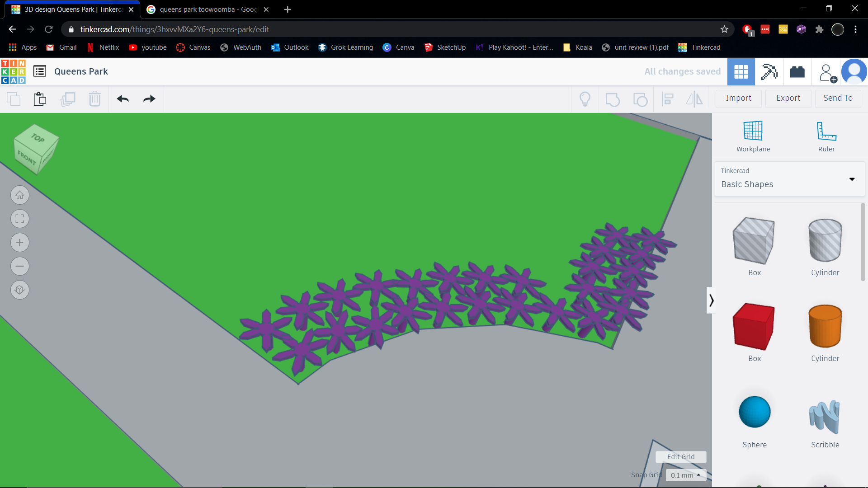Click the Home view button
The image size is (868, 488).
20,195
